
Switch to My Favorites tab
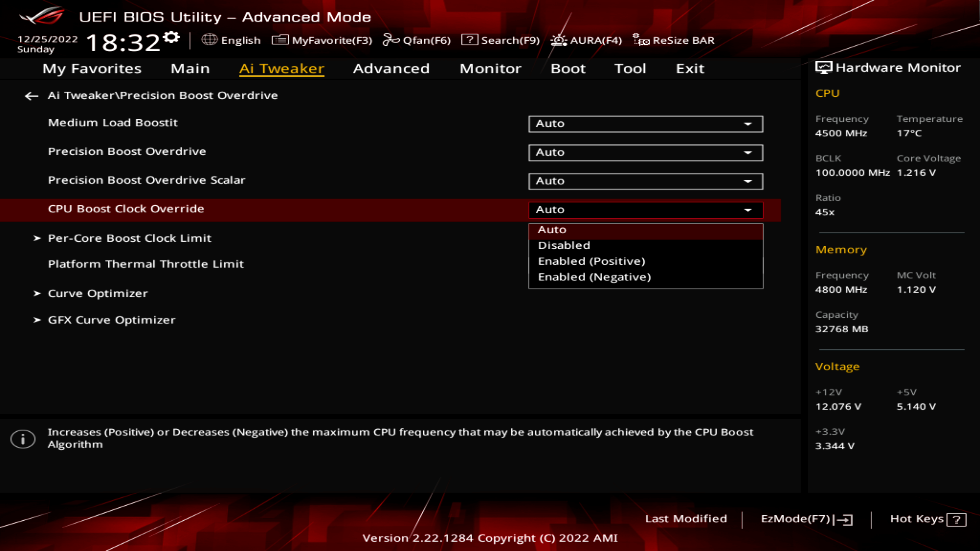tap(92, 68)
